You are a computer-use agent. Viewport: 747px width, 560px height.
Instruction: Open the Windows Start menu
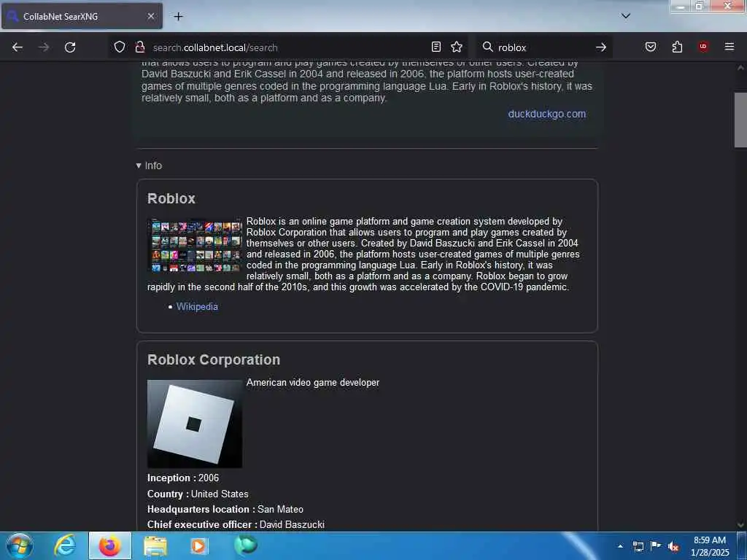point(19,545)
